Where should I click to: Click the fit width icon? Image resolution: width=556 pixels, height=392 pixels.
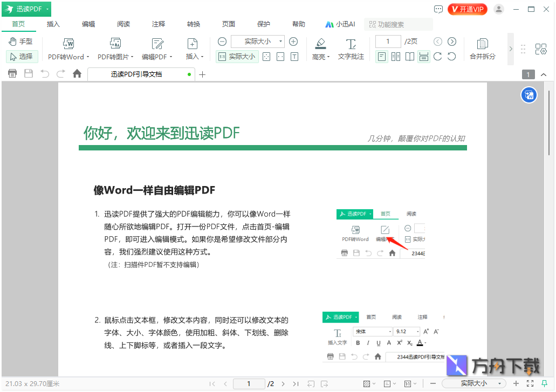tap(280, 57)
